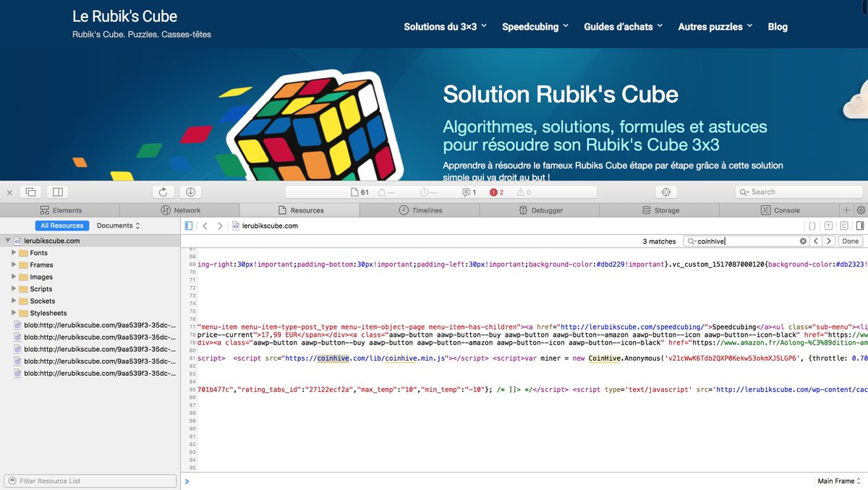Open inspector settings gear
This screenshot has height=490, width=868.
[x=861, y=210]
